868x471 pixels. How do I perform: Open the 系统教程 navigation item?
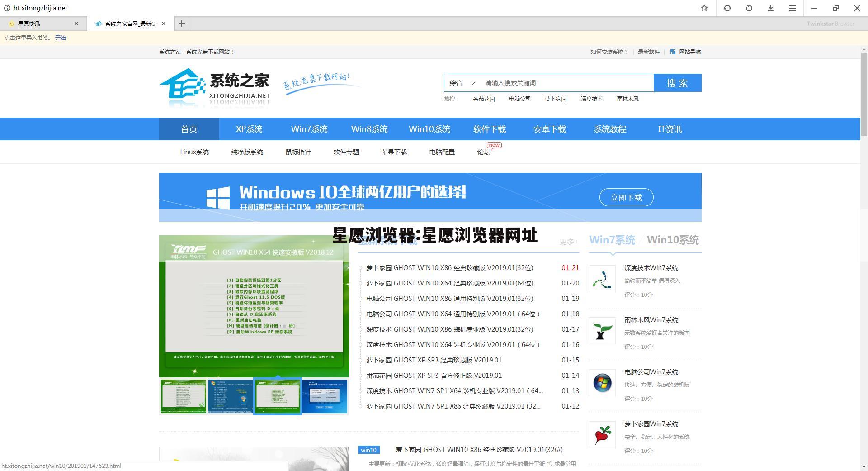[x=610, y=129]
